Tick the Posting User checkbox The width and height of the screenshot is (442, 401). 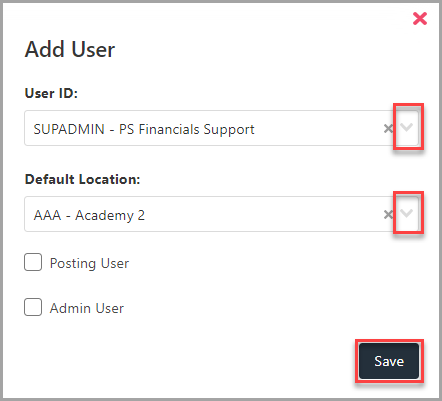tap(33, 262)
